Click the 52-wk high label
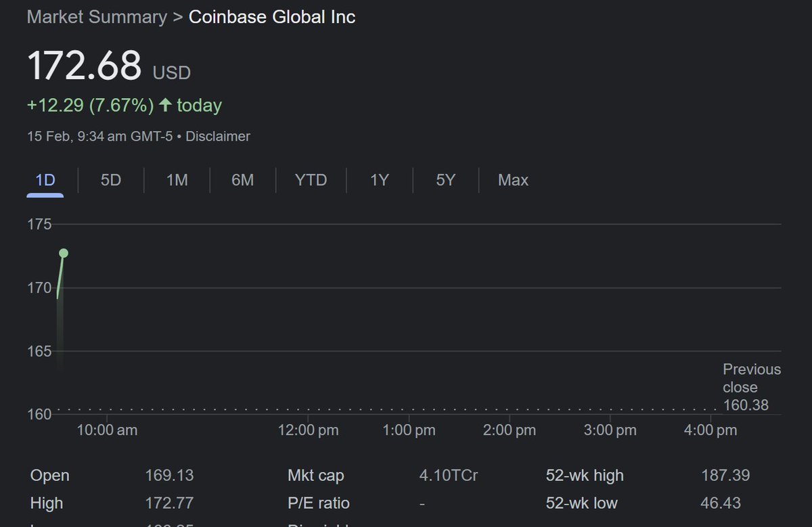 [585, 476]
